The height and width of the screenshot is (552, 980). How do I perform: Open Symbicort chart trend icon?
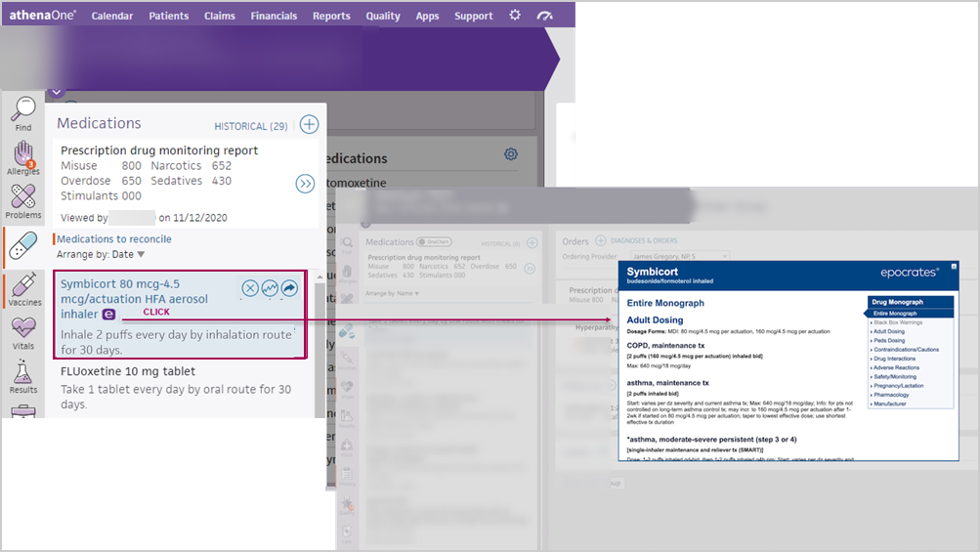(x=270, y=288)
